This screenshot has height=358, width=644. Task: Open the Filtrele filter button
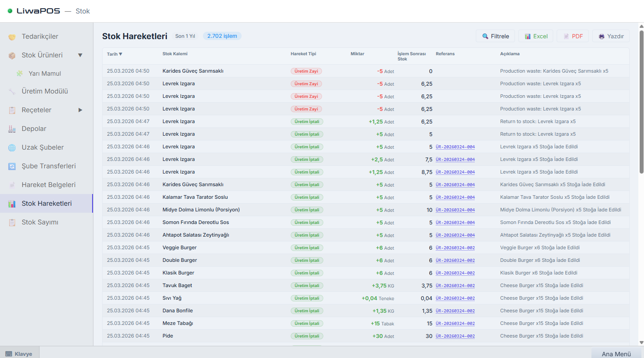pyautogui.click(x=495, y=36)
